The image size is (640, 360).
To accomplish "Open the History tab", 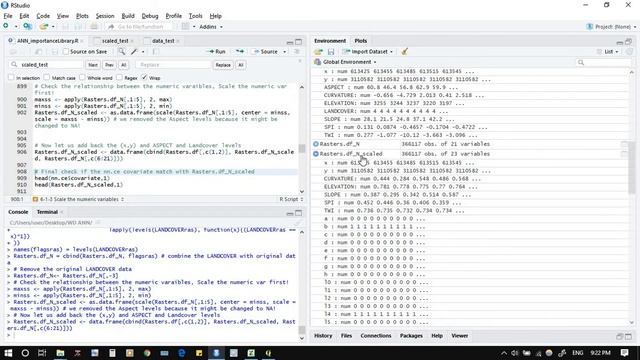I will [x=323, y=336].
